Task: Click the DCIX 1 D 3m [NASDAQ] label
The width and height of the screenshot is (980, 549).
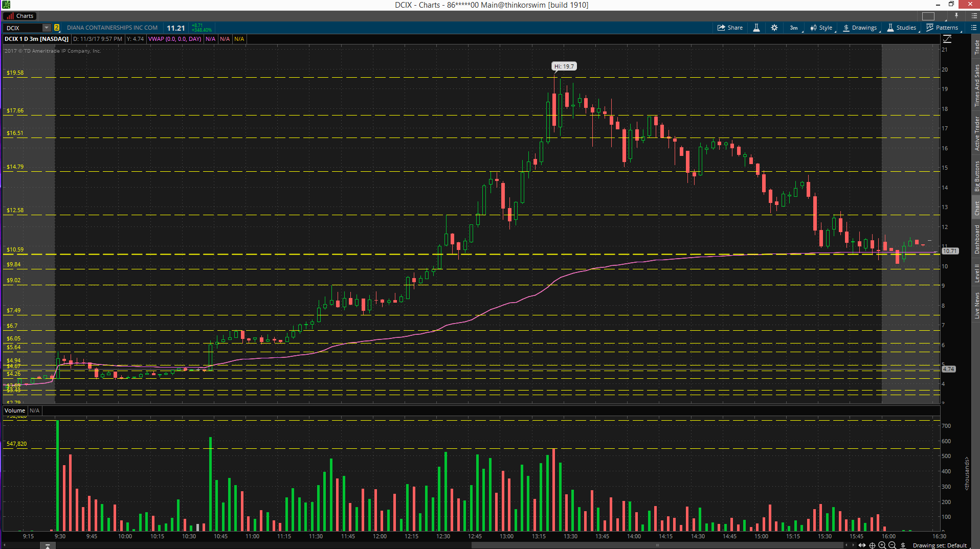Action: click(x=36, y=39)
